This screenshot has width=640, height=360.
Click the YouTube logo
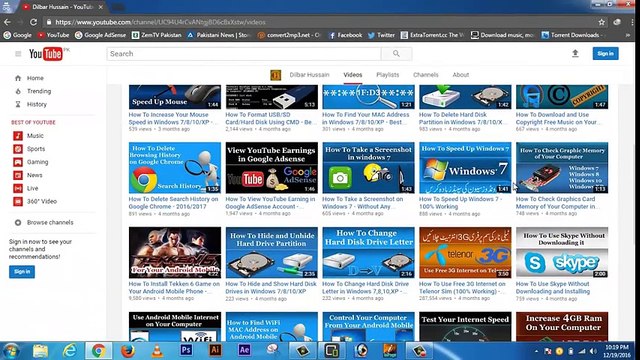46,54
